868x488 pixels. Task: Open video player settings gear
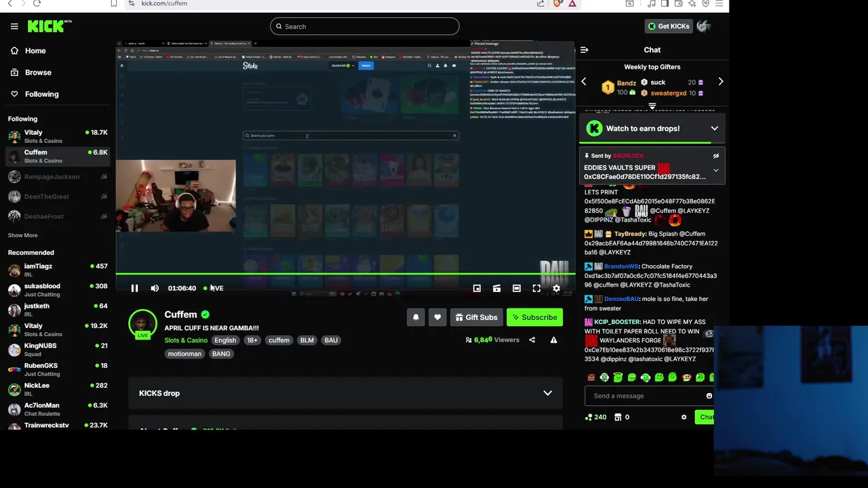click(556, 288)
